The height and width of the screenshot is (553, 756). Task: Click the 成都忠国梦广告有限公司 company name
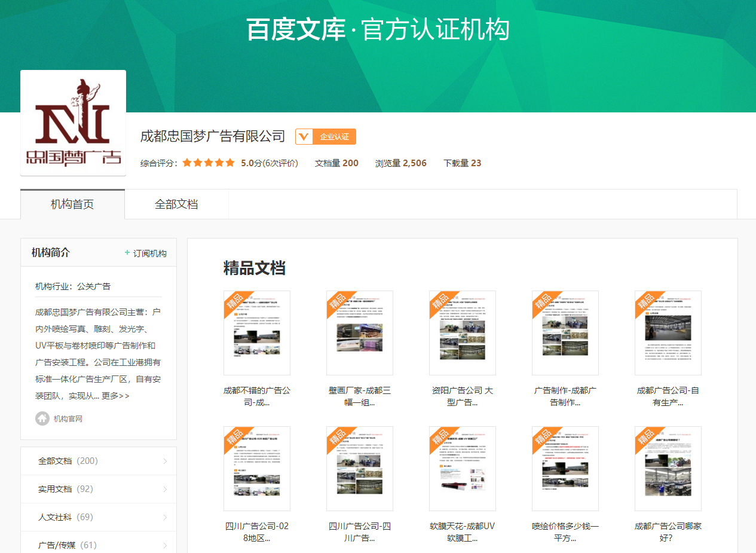pyautogui.click(x=213, y=136)
